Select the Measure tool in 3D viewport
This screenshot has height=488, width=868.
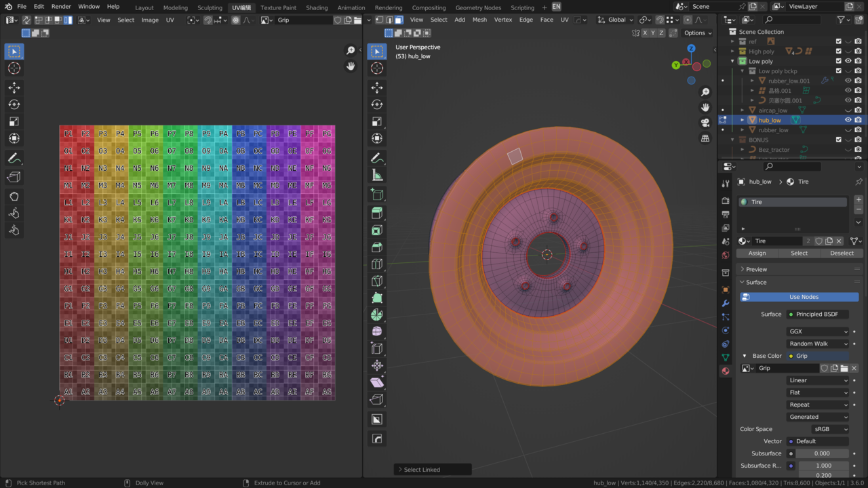click(377, 175)
